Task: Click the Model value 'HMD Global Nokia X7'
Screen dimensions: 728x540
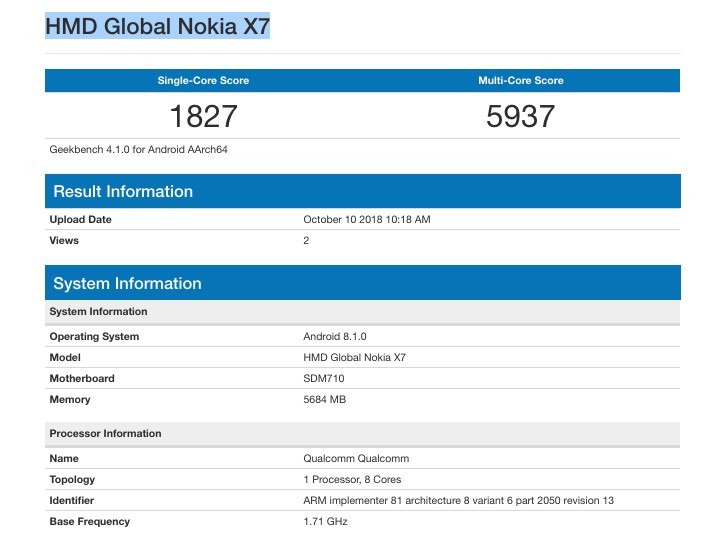Action: [x=354, y=358]
